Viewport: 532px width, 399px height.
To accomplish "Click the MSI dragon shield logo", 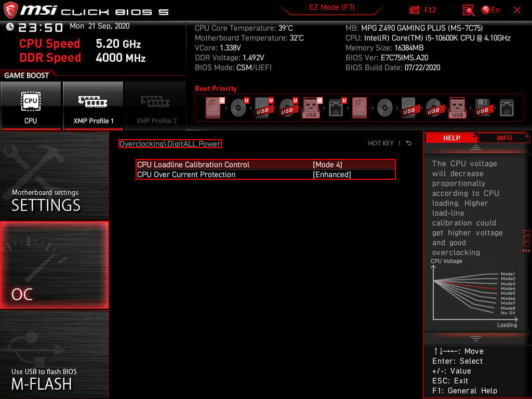I will [10, 10].
